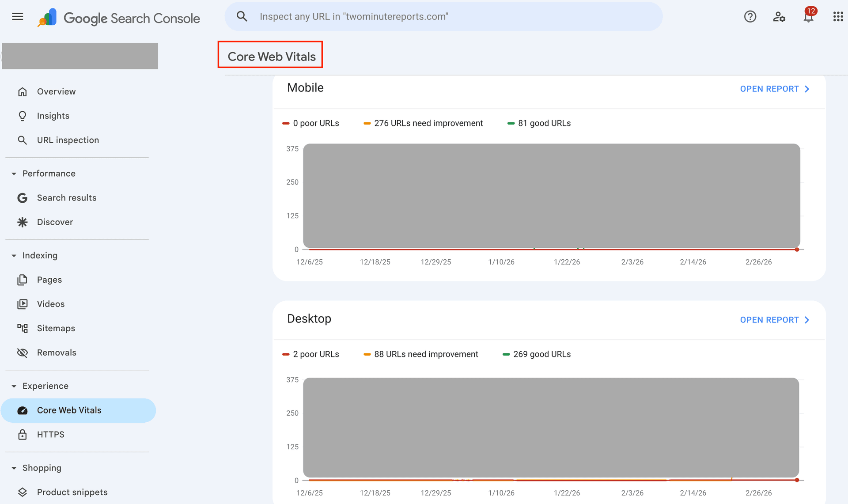Click the HTTPS lock icon in sidebar
Image resolution: width=848 pixels, height=504 pixels.
click(x=23, y=435)
